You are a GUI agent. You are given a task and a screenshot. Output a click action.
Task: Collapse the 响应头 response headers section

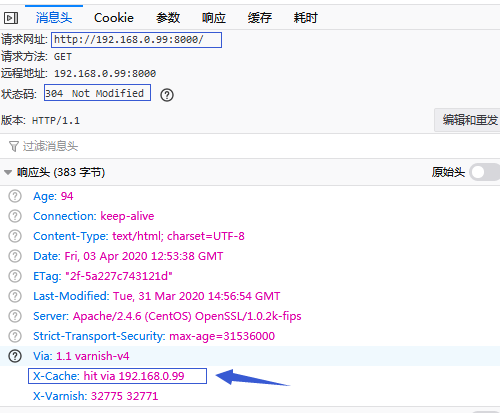(x=7, y=172)
